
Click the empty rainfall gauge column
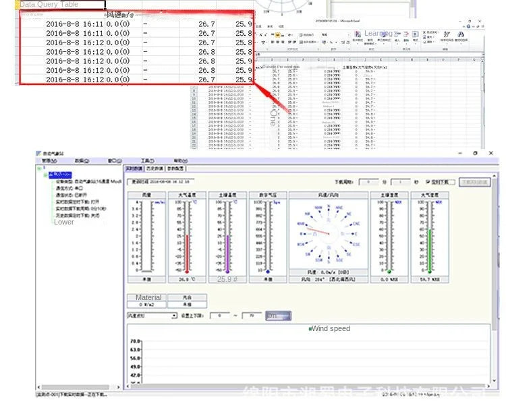tap(147, 236)
